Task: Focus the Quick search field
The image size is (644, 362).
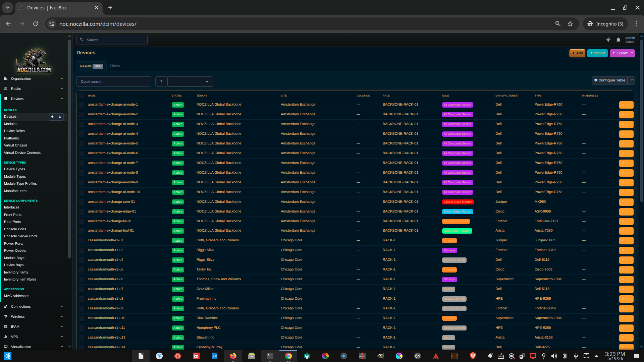Action: tap(114, 81)
